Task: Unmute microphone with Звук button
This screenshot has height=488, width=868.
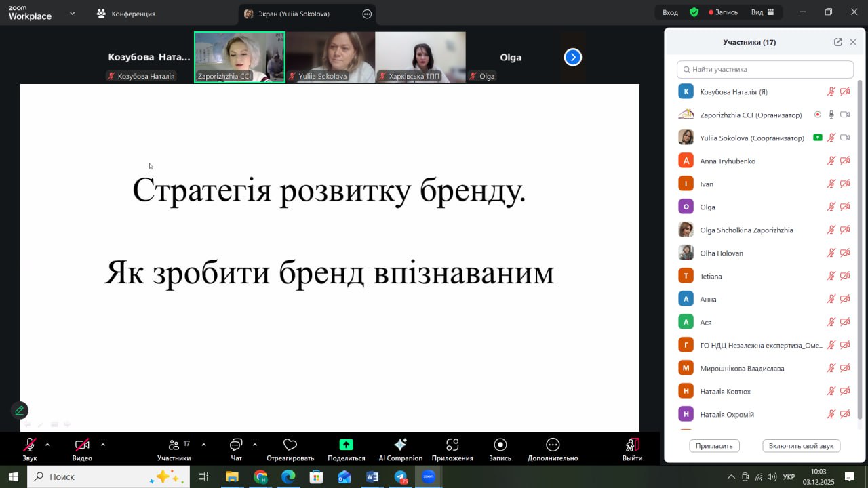Action: (30, 445)
